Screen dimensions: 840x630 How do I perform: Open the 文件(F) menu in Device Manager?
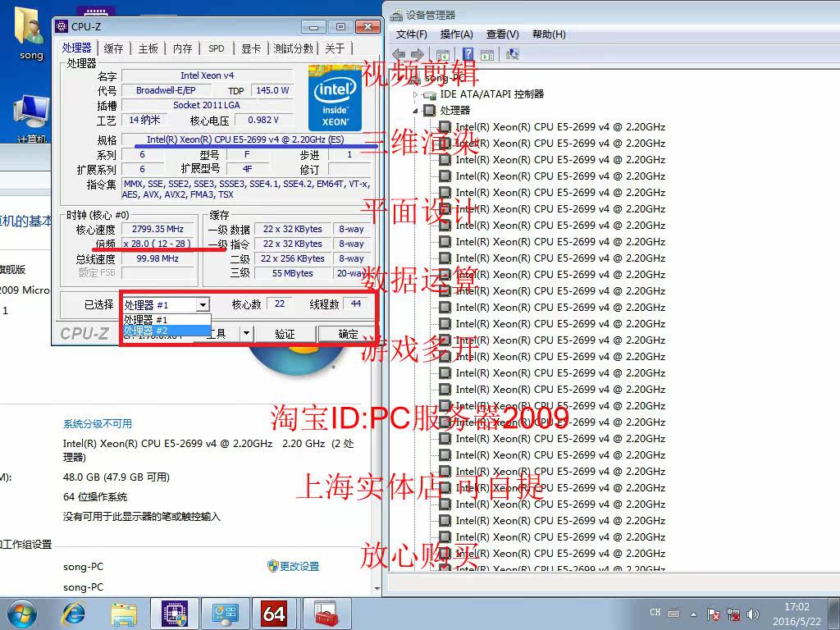(412, 34)
